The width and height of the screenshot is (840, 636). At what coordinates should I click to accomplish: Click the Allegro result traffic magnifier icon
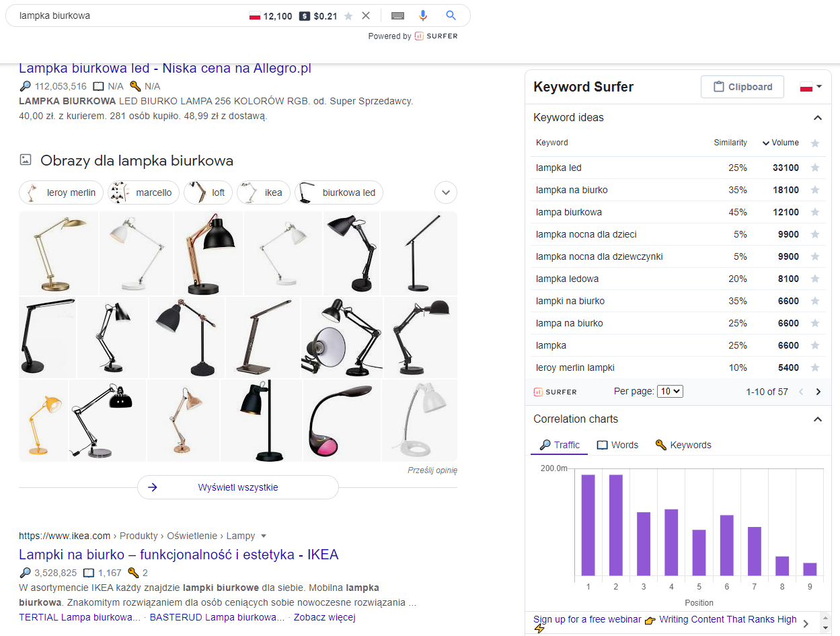point(26,86)
